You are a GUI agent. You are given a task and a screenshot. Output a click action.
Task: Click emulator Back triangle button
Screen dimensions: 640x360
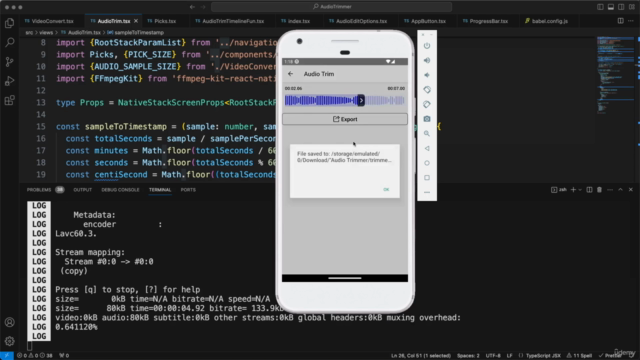[427, 149]
